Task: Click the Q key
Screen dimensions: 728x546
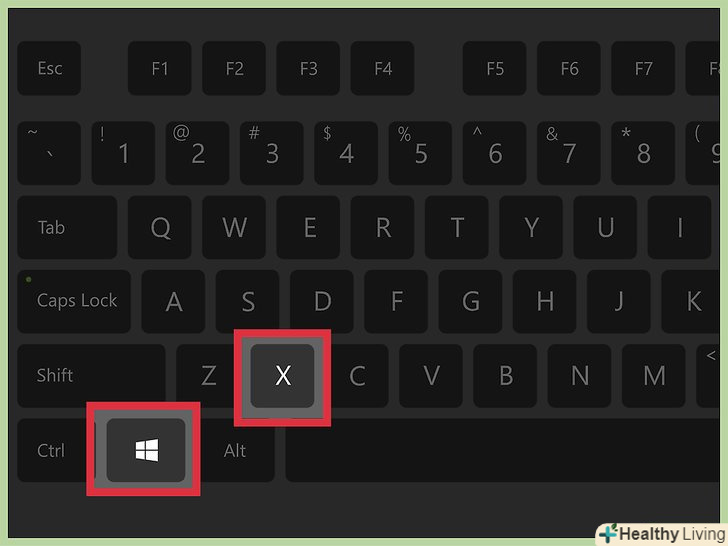Action: tap(160, 227)
